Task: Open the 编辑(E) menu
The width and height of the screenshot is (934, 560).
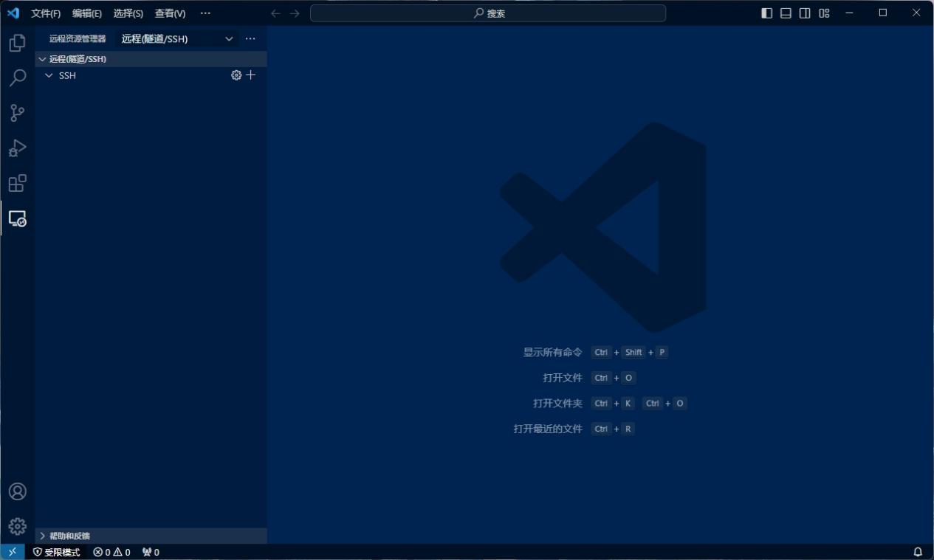Action: point(87,13)
